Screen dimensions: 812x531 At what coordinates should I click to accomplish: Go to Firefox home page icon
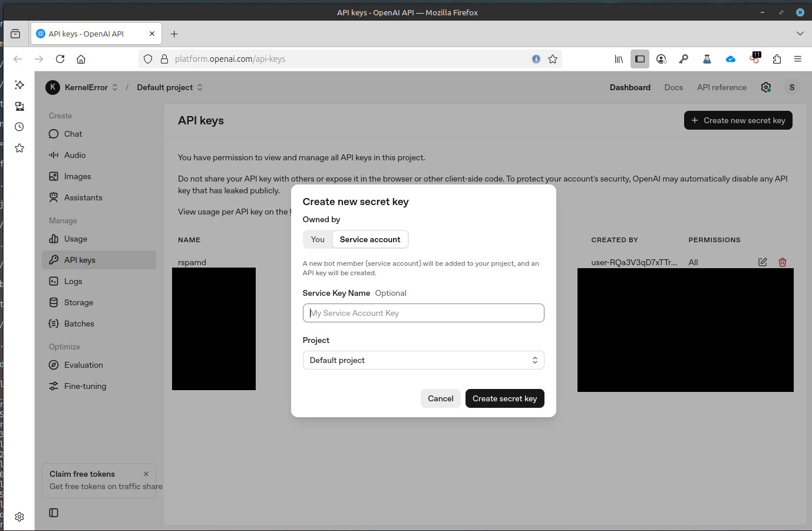coord(81,59)
